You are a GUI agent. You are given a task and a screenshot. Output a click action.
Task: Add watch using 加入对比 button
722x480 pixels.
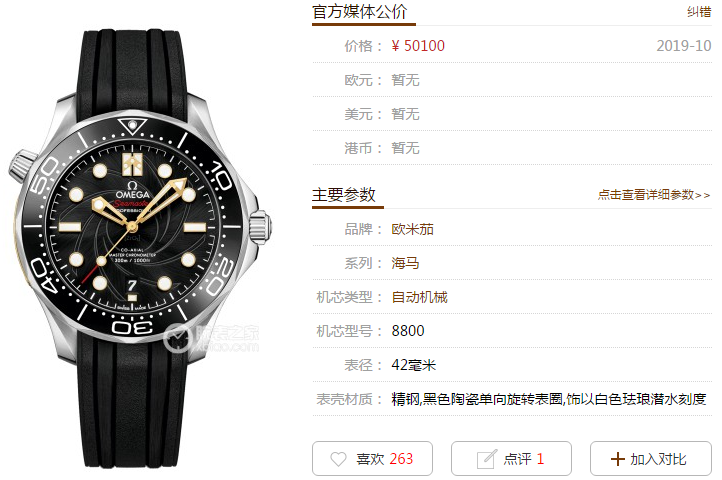(x=651, y=458)
